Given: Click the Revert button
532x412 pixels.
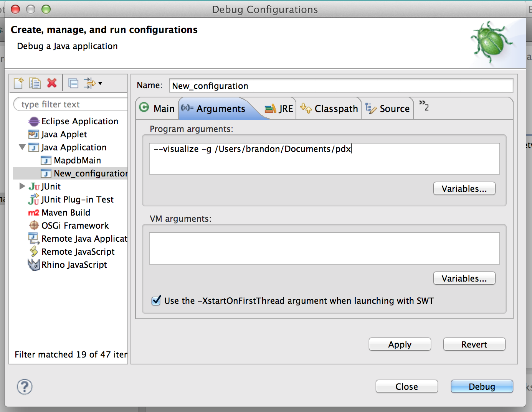Looking at the screenshot, I should (474, 344).
